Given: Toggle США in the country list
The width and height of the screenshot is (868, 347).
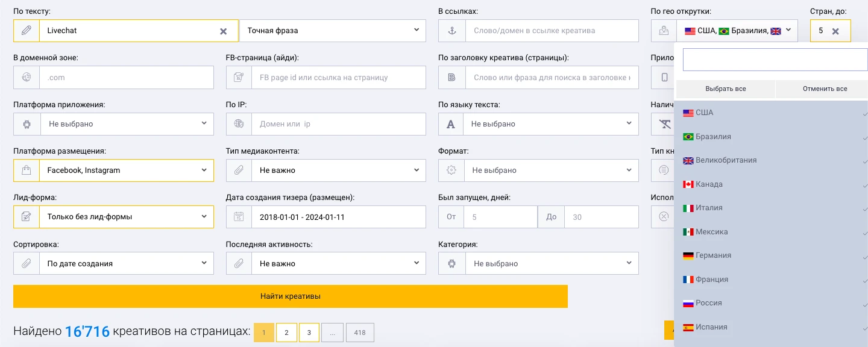Looking at the screenshot, I should coord(771,113).
